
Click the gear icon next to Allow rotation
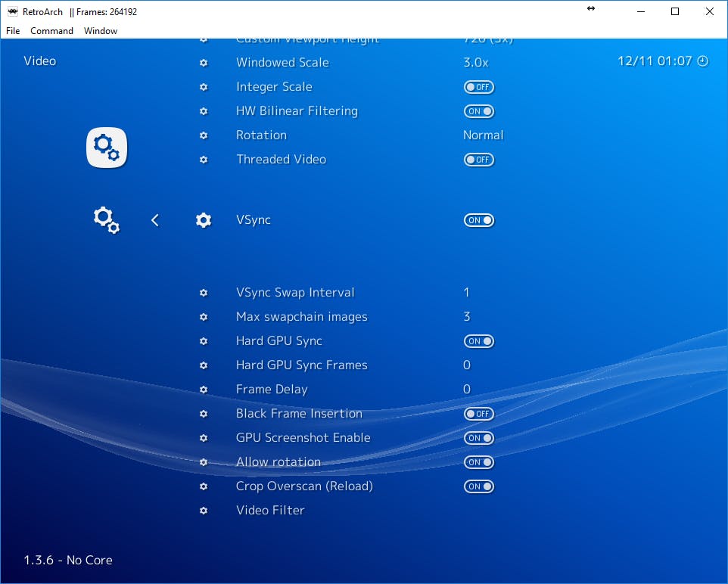(204, 462)
